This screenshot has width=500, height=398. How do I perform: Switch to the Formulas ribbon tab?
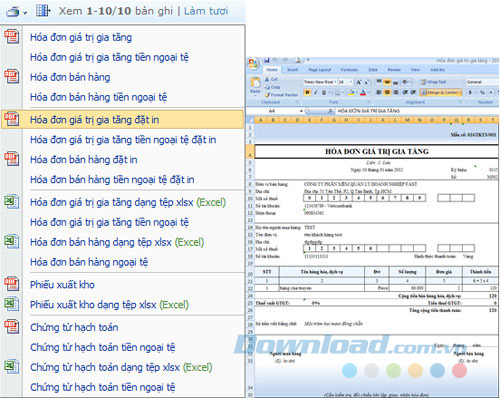click(349, 70)
